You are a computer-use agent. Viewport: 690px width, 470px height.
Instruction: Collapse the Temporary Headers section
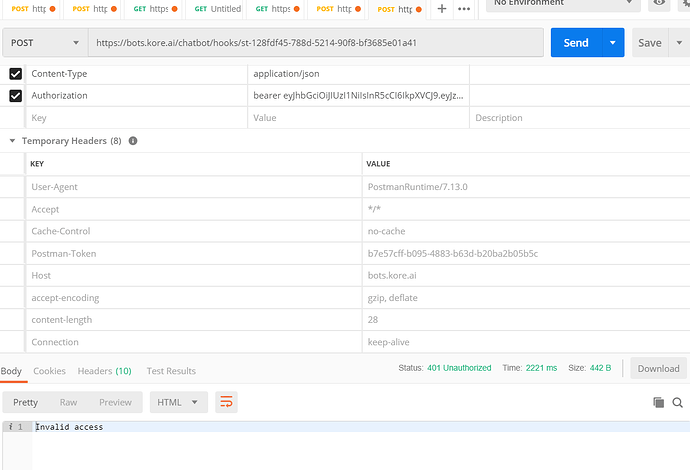pyautogui.click(x=12, y=141)
